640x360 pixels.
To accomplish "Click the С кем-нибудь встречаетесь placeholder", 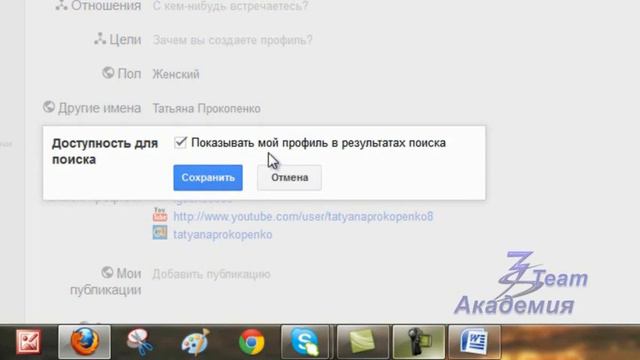I will pyautogui.click(x=230, y=6).
